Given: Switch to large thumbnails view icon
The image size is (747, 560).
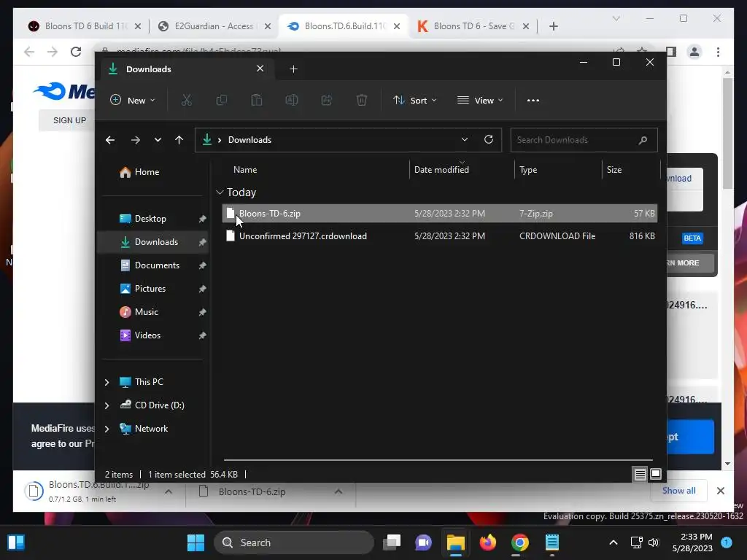Looking at the screenshot, I should tap(656, 474).
